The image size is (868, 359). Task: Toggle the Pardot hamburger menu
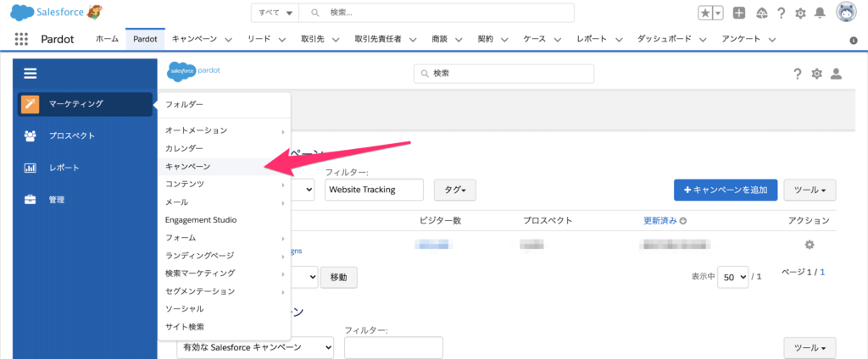click(x=30, y=74)
